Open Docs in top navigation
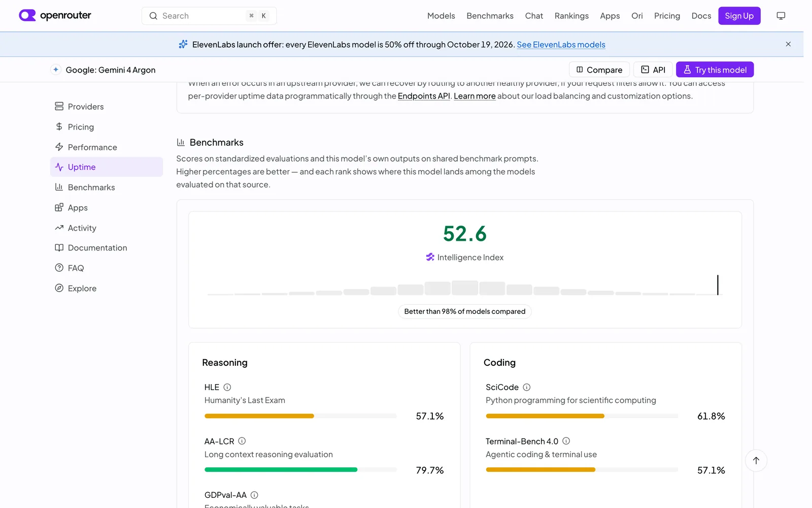 point(701,16)
